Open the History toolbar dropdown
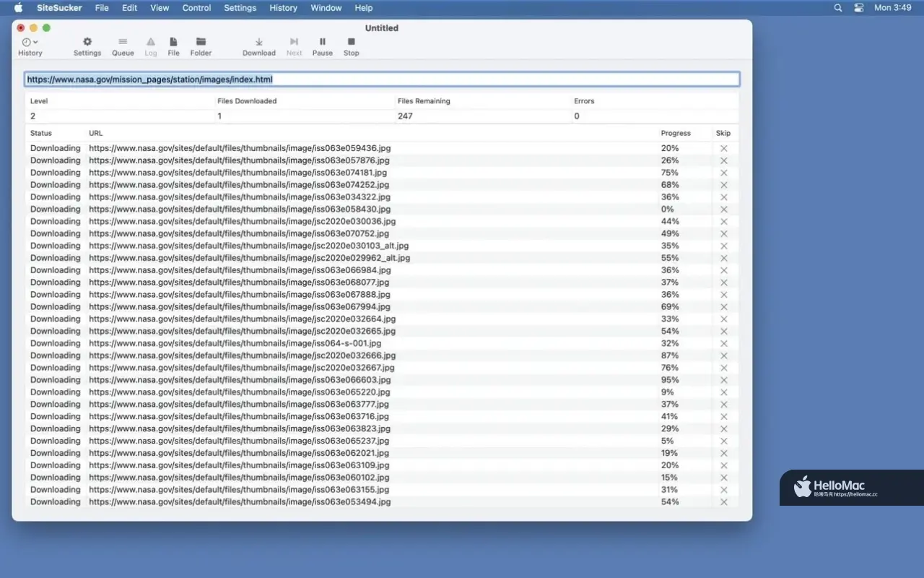924x578 pixels. 30,47
